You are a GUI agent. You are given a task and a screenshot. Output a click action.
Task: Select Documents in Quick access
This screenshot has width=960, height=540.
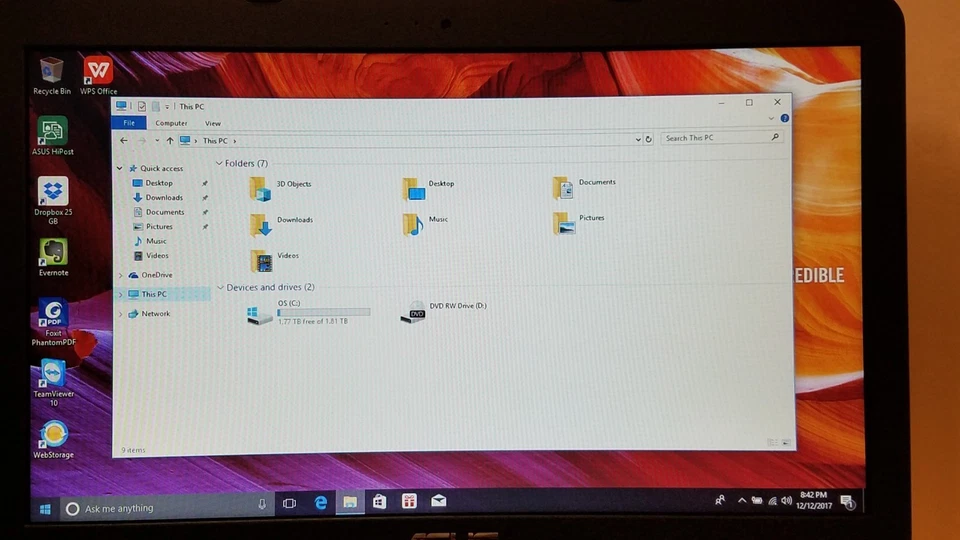tap(165, 212)
